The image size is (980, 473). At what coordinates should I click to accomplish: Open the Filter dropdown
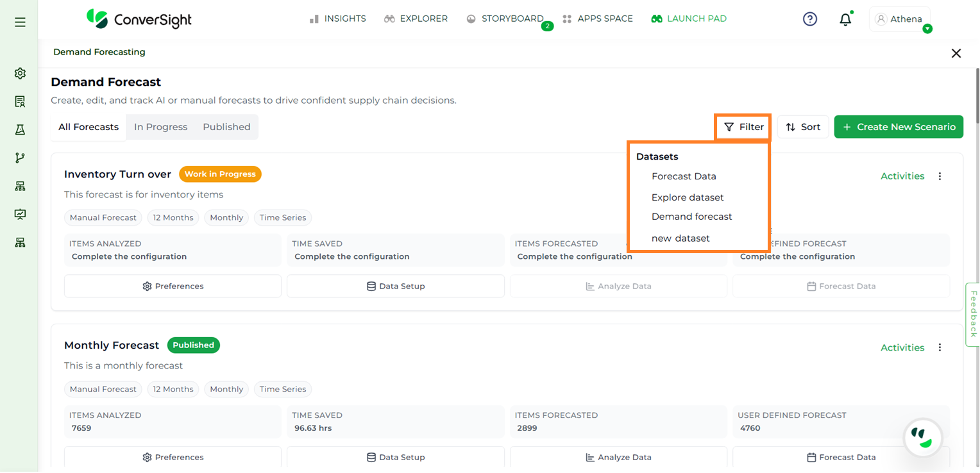pyautogui.click(x=743, y=127)
